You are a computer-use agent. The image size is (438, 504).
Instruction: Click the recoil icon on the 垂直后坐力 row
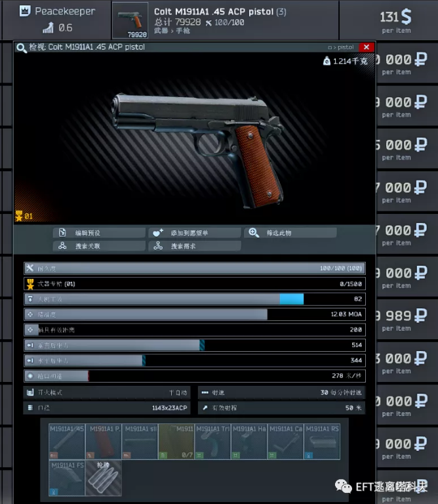(x=30, y=345)
